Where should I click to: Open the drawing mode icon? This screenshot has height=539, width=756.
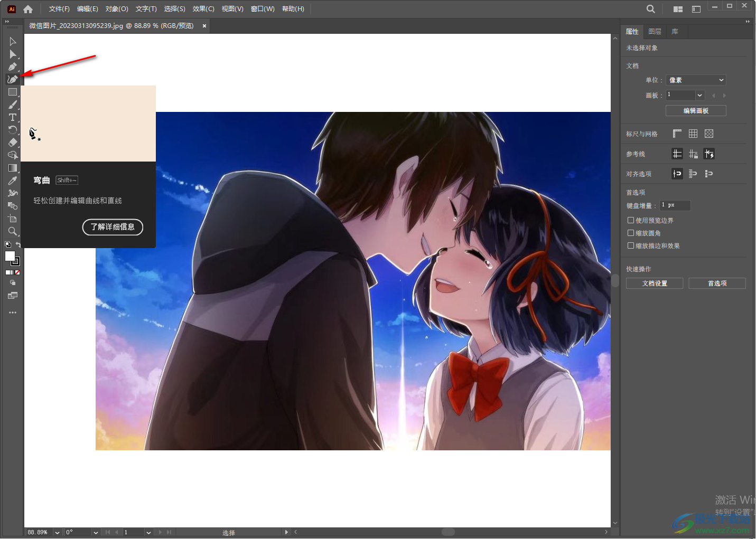[x=13, y=283]
